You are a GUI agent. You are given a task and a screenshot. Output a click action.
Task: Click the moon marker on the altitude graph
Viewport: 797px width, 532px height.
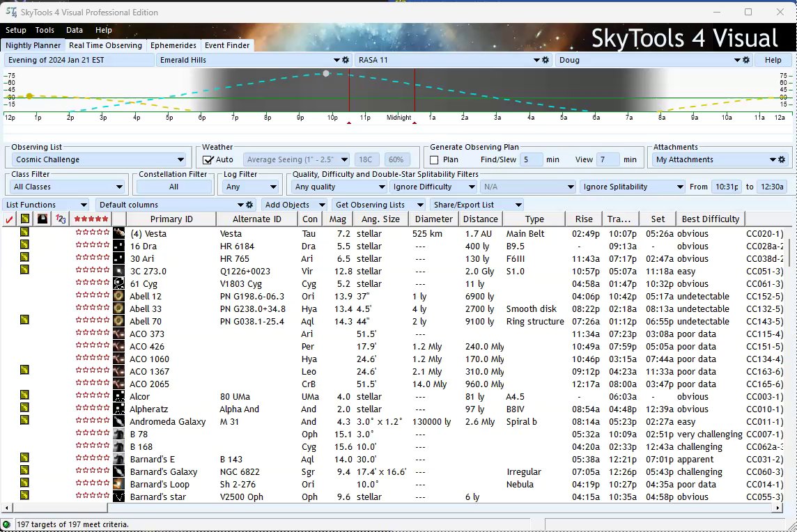(x=326, y=73)
